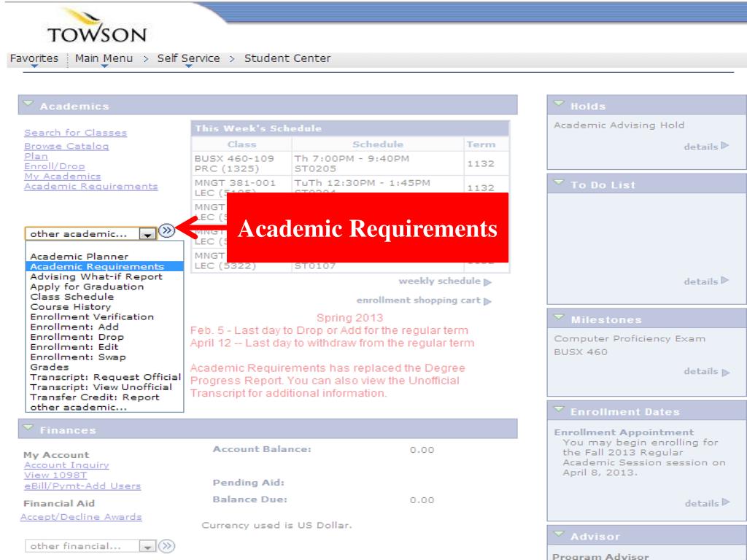View details in the Milestones panel
The image size is (747, 560).
[706, 371]
